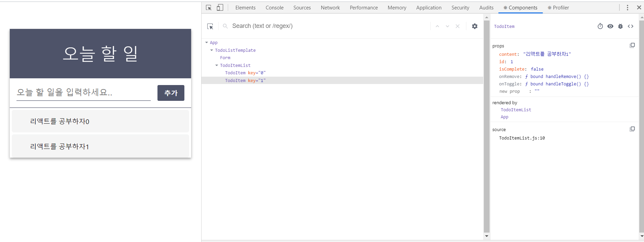Click todo item 리액트를 공부하자1
This screenshot has height=242, width=644.
tap(100, 146)
